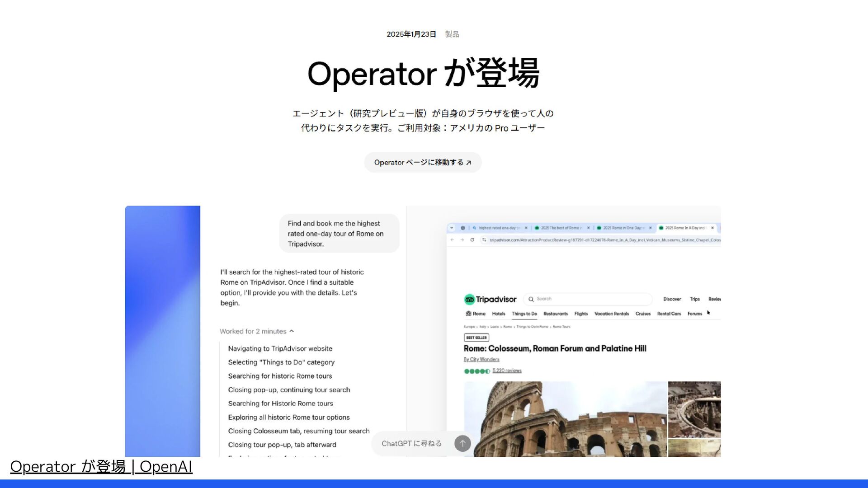Click the browser forward arrow icon
This screenshot has width=868, height=488.
click(462, 240)
